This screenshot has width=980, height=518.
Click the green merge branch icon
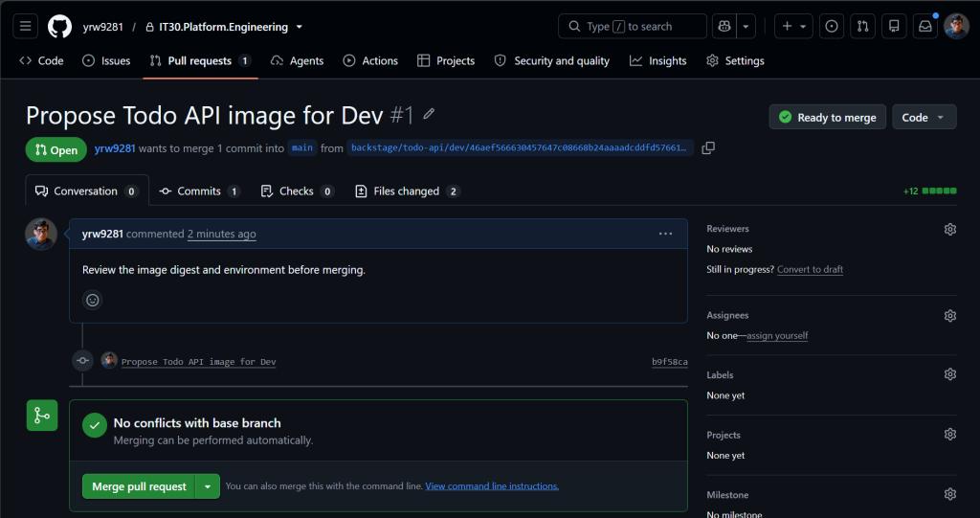42,416
